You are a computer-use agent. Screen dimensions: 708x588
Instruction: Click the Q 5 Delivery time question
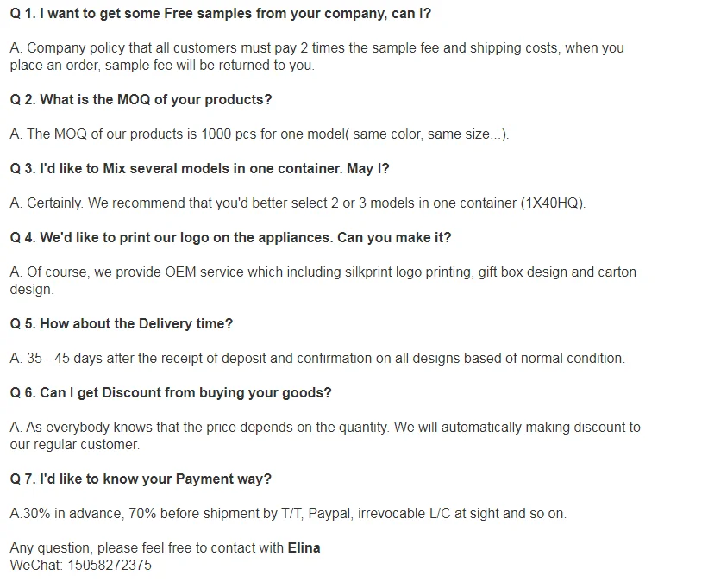pyautogui.click(x=121, y=323)
